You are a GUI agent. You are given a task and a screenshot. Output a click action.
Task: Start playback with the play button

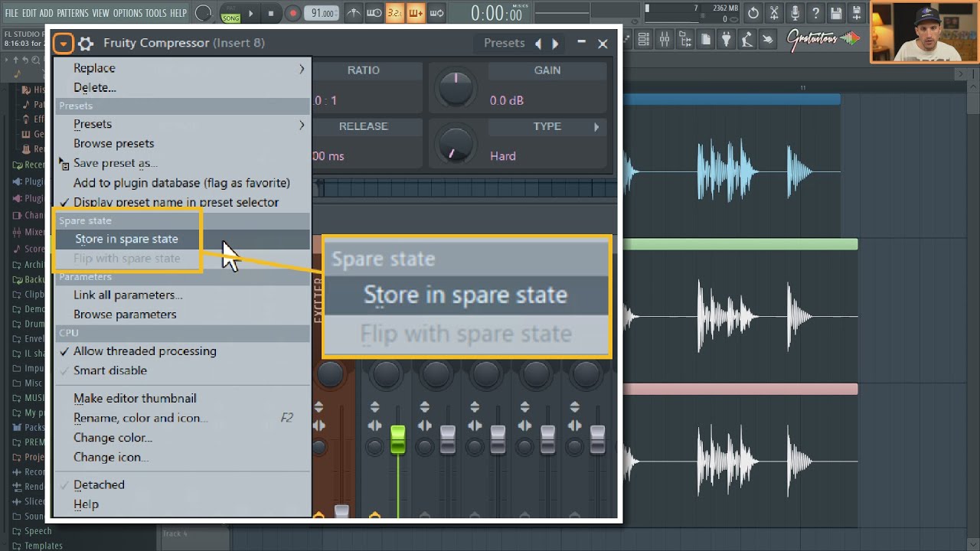(x=250, y=13)
